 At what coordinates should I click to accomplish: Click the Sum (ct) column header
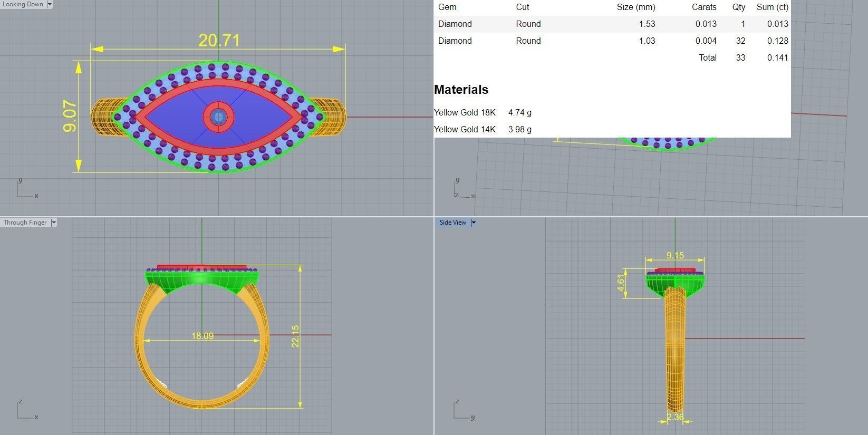(773, 7)
